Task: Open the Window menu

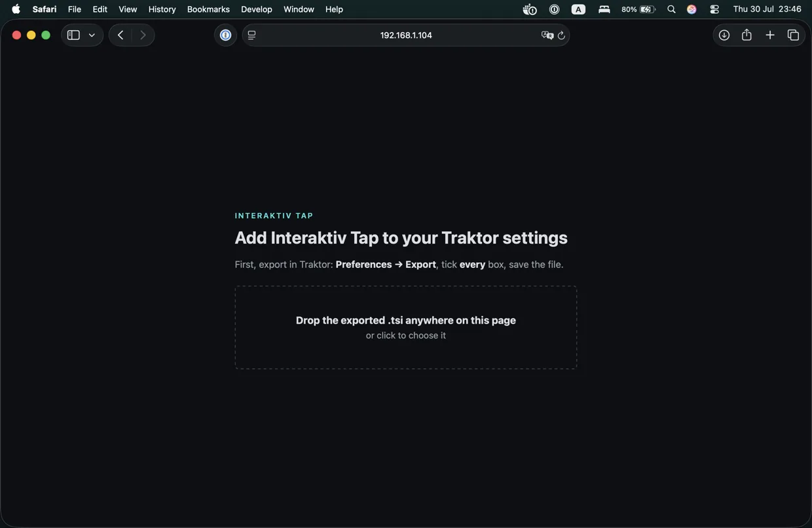Action: click(x=299, y=9)
